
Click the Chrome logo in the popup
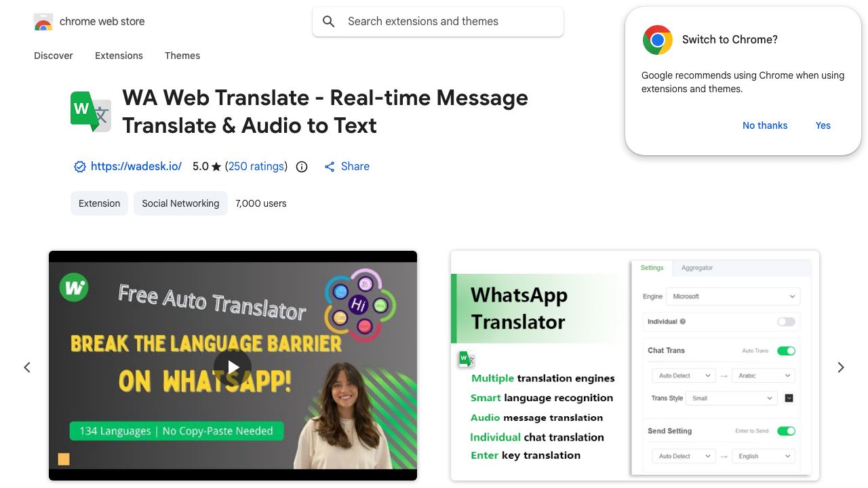657,40
